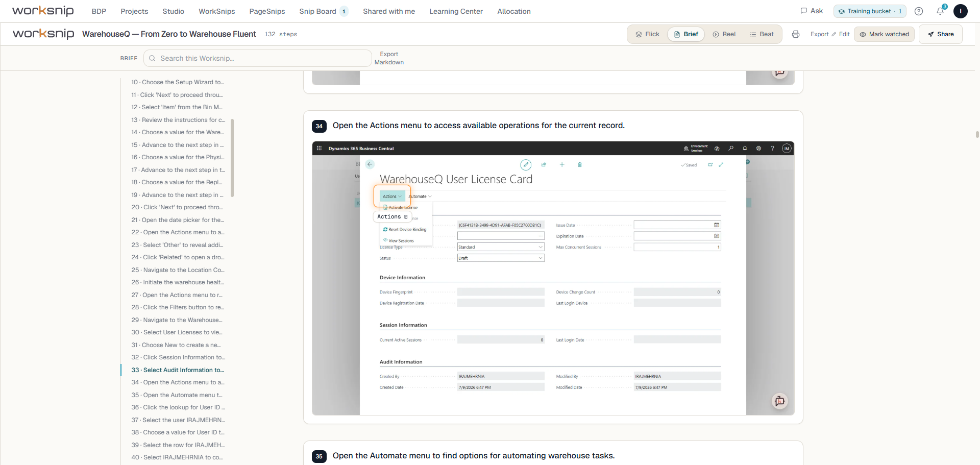Click the IM user avatar in Business Central
980x465 pixels.
[787, 149]
